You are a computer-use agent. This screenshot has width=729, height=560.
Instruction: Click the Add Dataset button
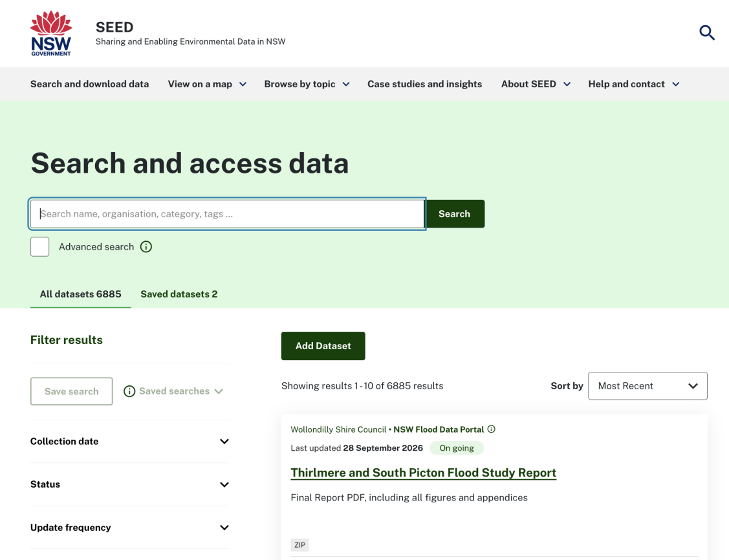pos(323,346)
